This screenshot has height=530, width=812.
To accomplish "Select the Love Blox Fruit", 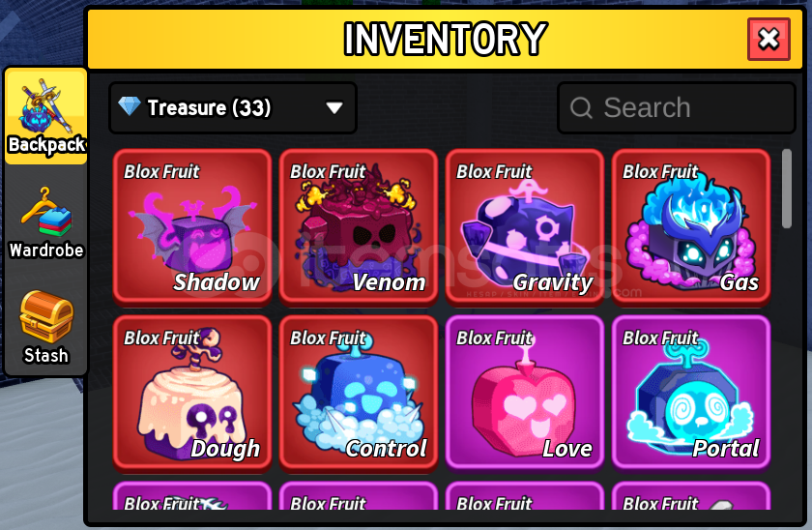I will pos(525,393).
